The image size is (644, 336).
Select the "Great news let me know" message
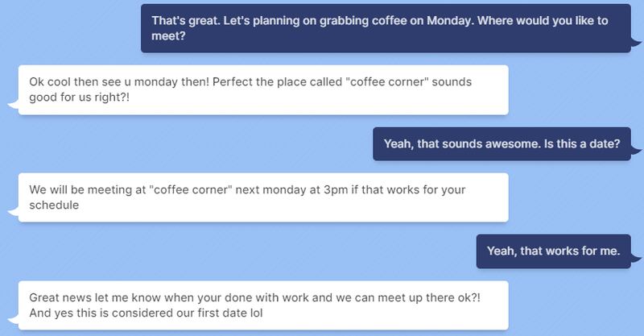(x=263, y=305)
